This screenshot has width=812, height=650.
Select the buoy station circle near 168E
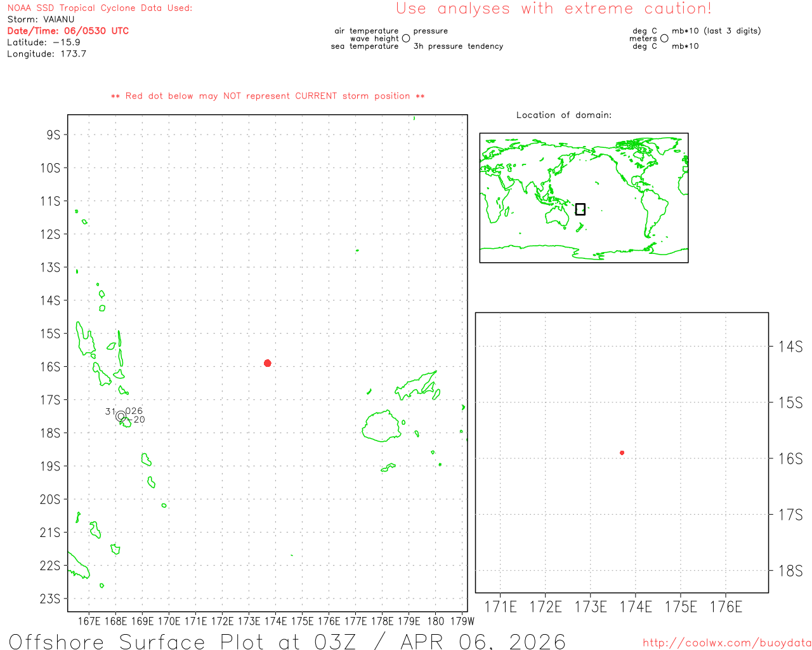[x=121, y=416]
